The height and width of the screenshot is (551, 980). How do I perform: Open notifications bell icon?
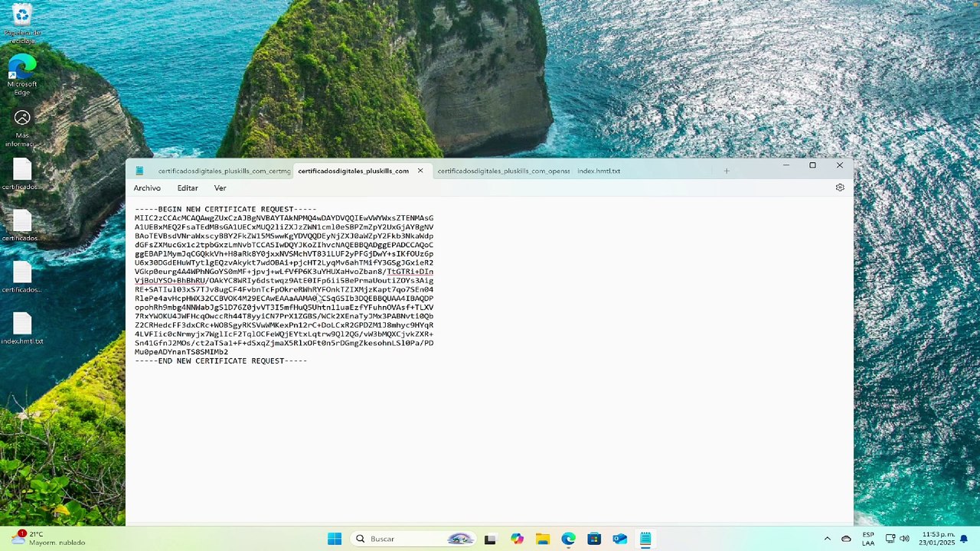[964, 539]
